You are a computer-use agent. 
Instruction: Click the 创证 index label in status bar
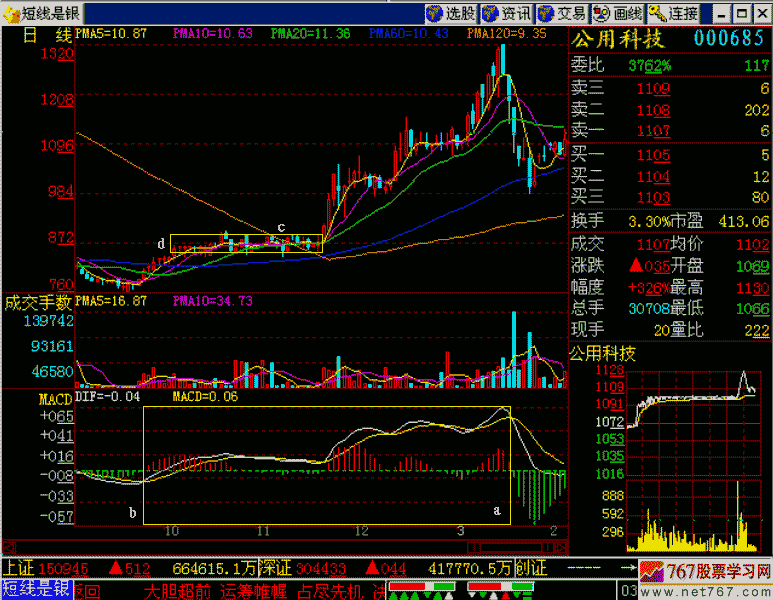point(529,568)
